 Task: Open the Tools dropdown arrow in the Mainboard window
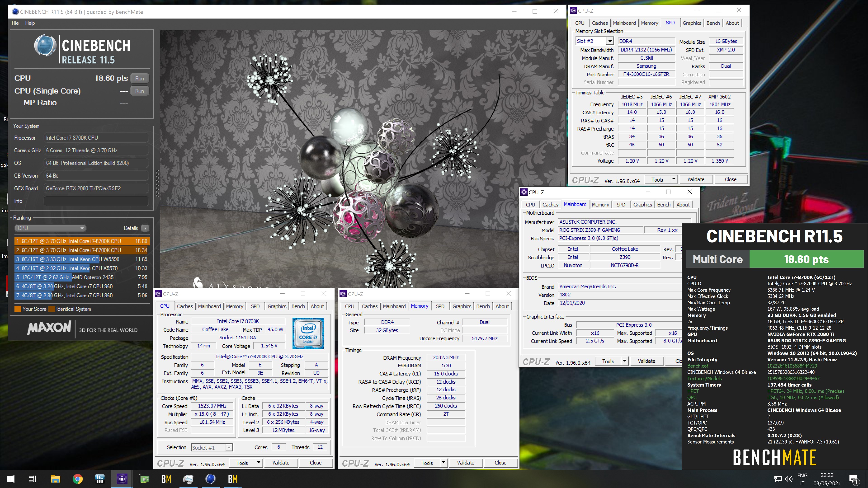click(624, 361)
